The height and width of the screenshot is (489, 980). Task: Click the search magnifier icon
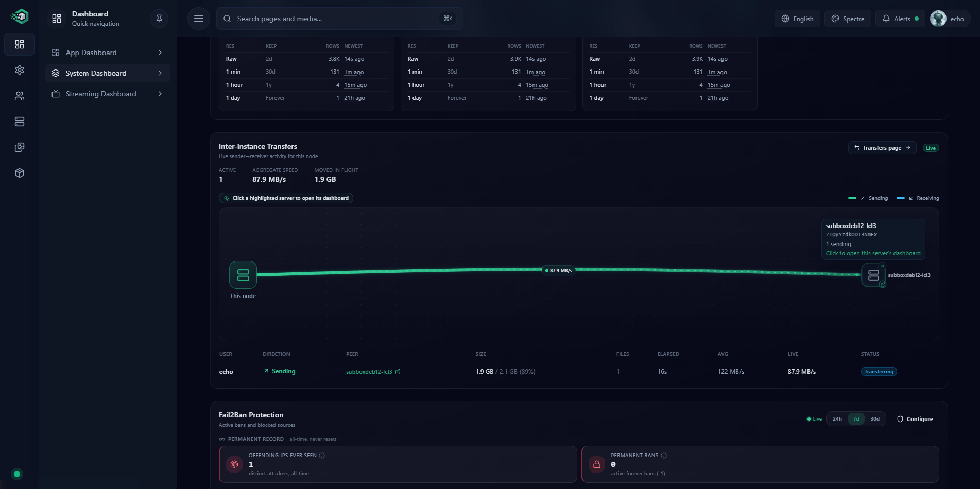[227, 19]
